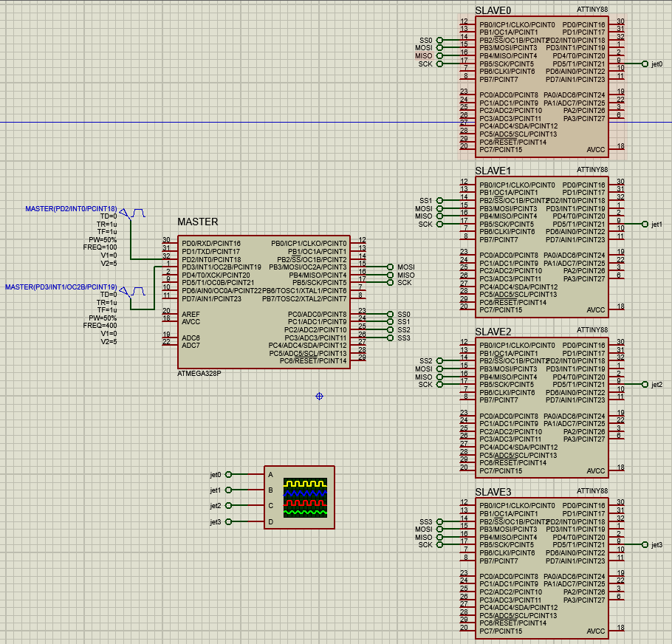Select the SS1 input terminal at SLAVE1

pyautogui.click(x=439, y=201)
